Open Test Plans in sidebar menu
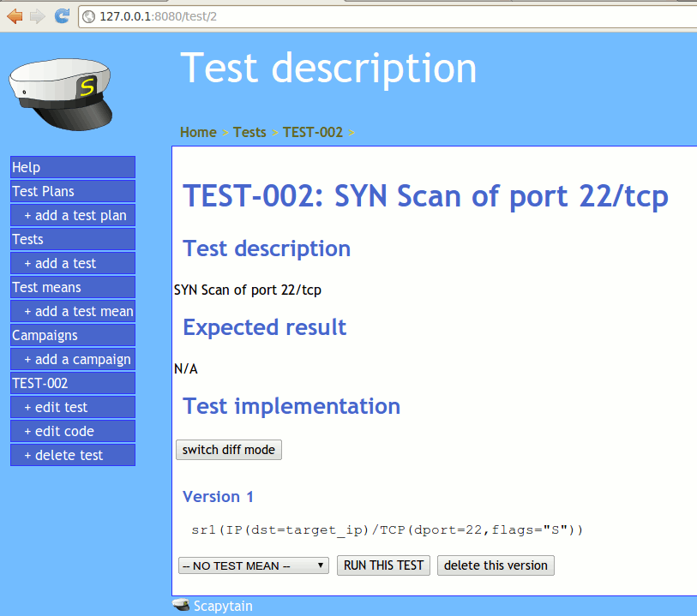 [73, 191]
